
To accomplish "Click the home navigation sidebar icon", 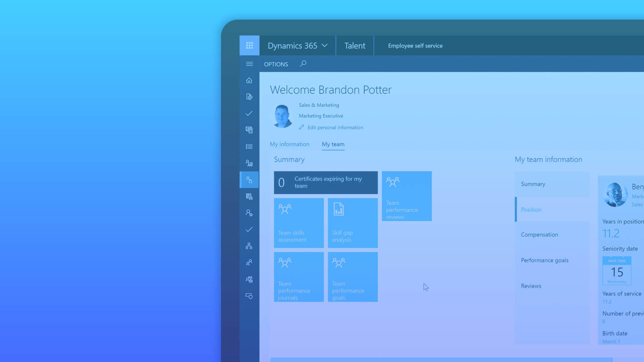I will [x=249, y=80].
